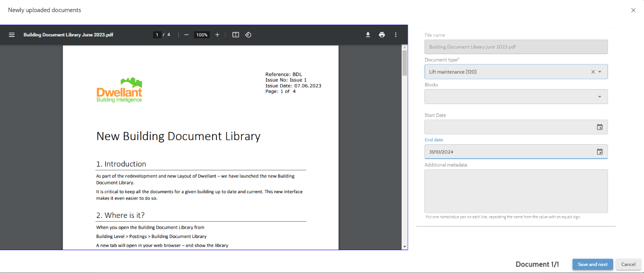Viewport: 644px width, 273px height.
Task: Close the Newly uploaded documents dialog
Action: [x=633, y=10]
